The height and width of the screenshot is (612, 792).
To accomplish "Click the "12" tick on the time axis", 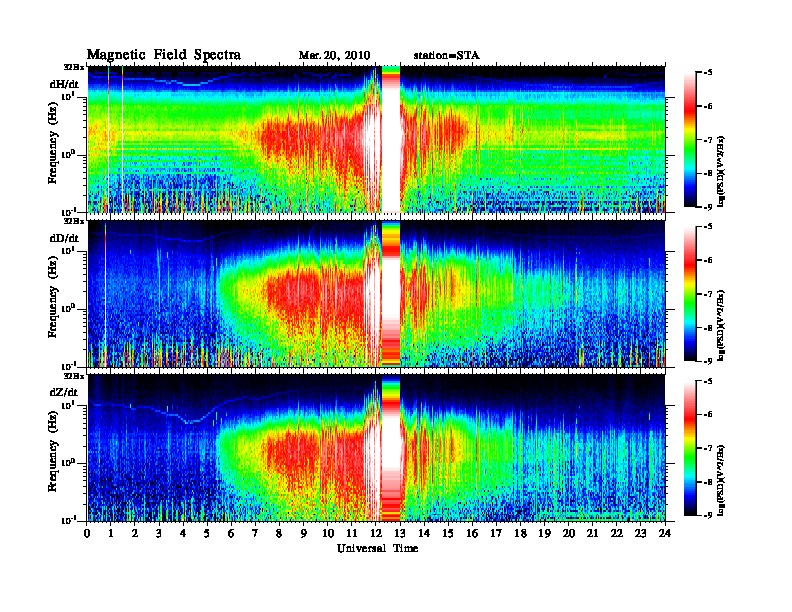I will point(376,533).
